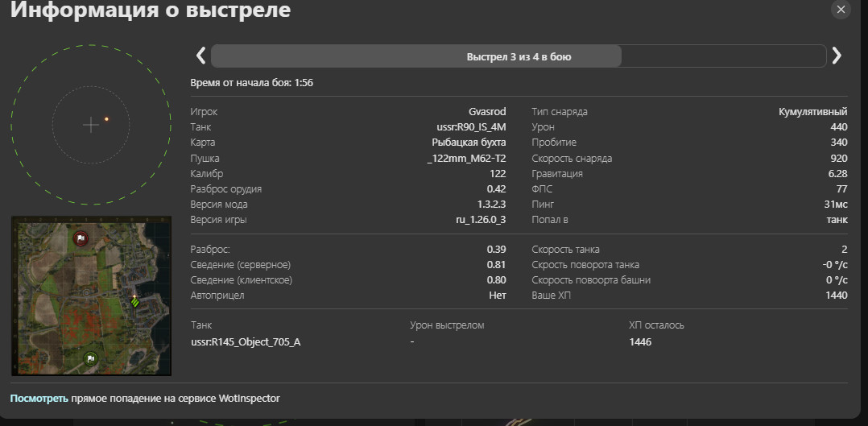This screenshot has height=426, width=868.
Task: Click the gun name _122mm_M62-T2
Action: [467, 159]
